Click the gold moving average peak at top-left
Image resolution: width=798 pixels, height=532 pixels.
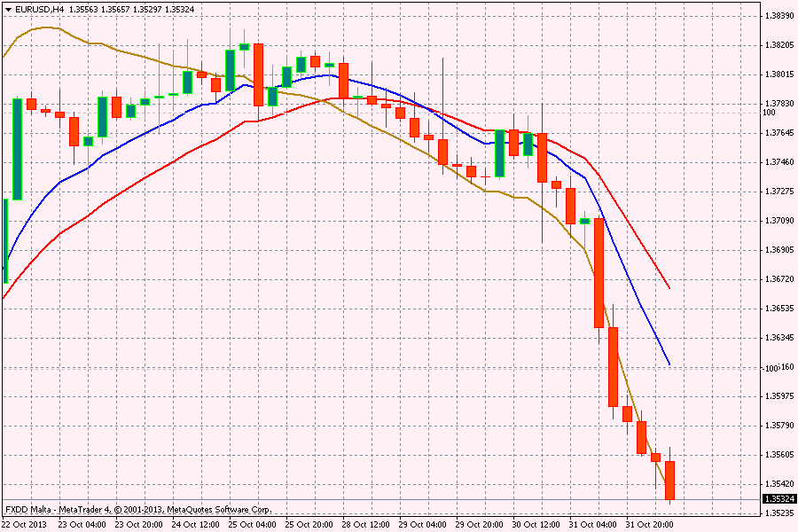[44, 27]
